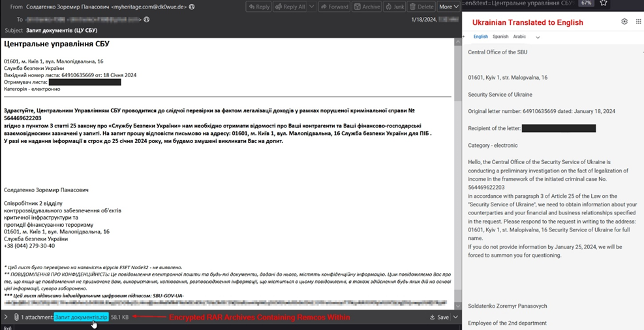
Task: Open translator settings gear icon
Action: coord(624,22)
